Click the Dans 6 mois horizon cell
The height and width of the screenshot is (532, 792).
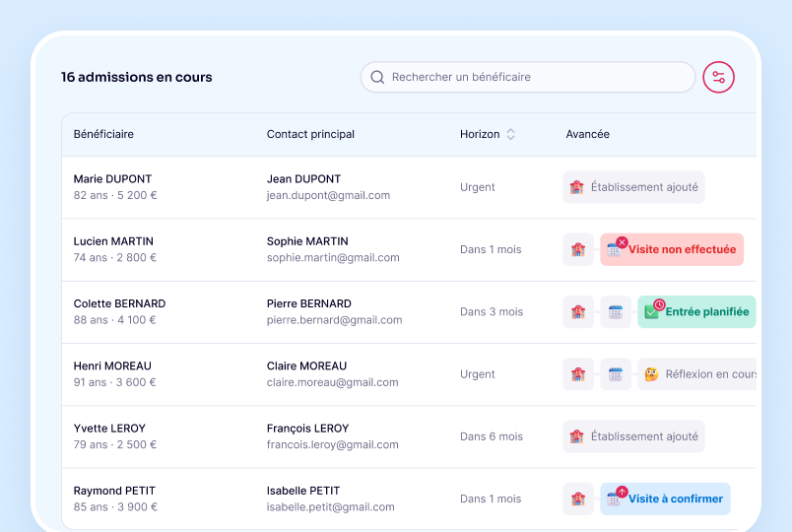tap(492, 436)
